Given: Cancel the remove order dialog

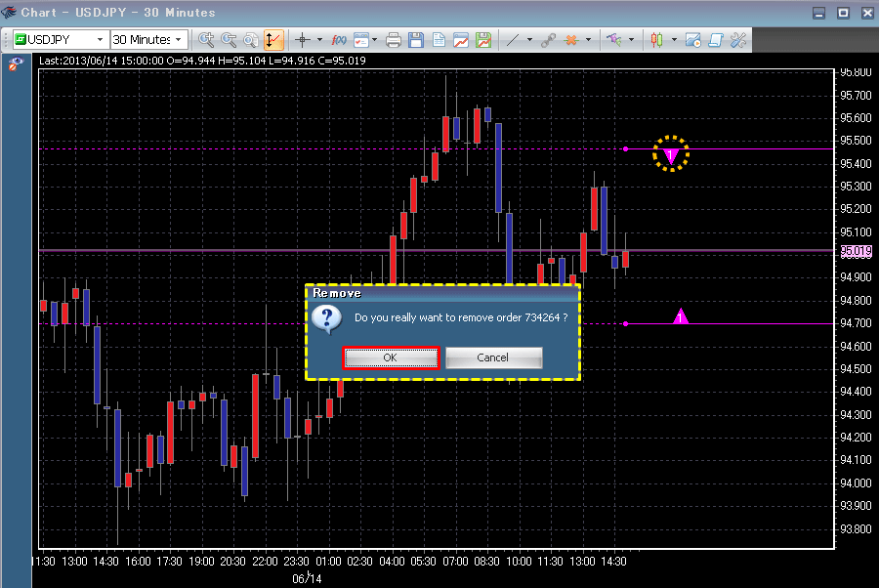Looking at the screenshot, I should [493, 357].
